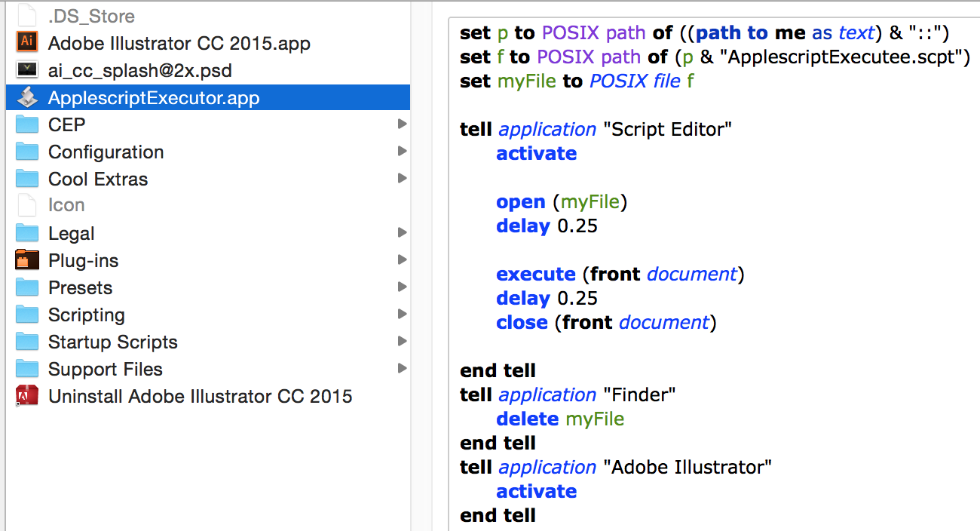
Task: Click the .DS_Store document icon
Action: point(26,15)
